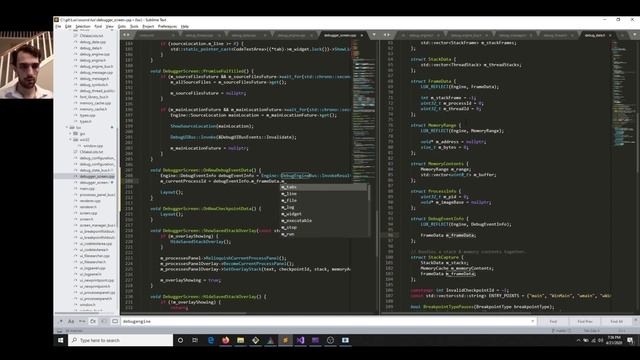Open the View menu
The width and height of the screenshot is (640, 360).
pos(109,27)
